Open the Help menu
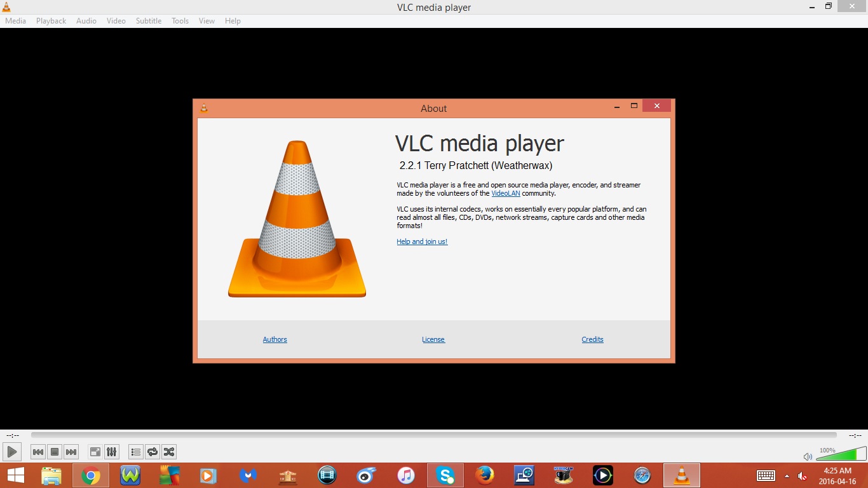 tap(233, 21)
